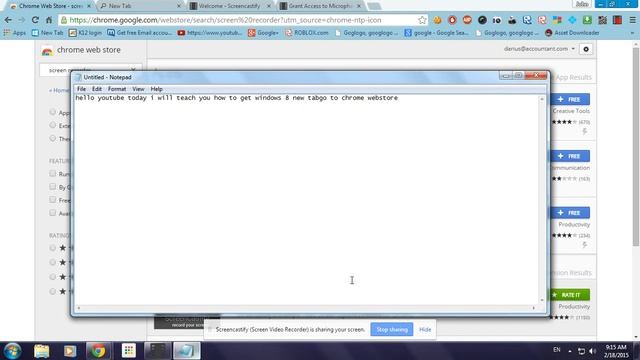The height and width of the screenshot is (360, 640).
Task: Tick the Free features checkbox
Action: click(53, 200)
